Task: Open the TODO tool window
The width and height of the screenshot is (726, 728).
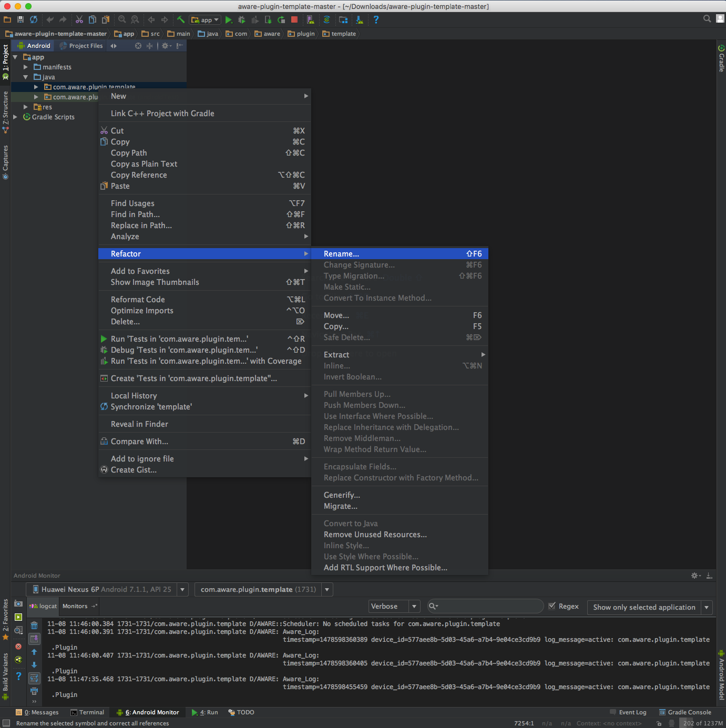Action: pos(241,712)
